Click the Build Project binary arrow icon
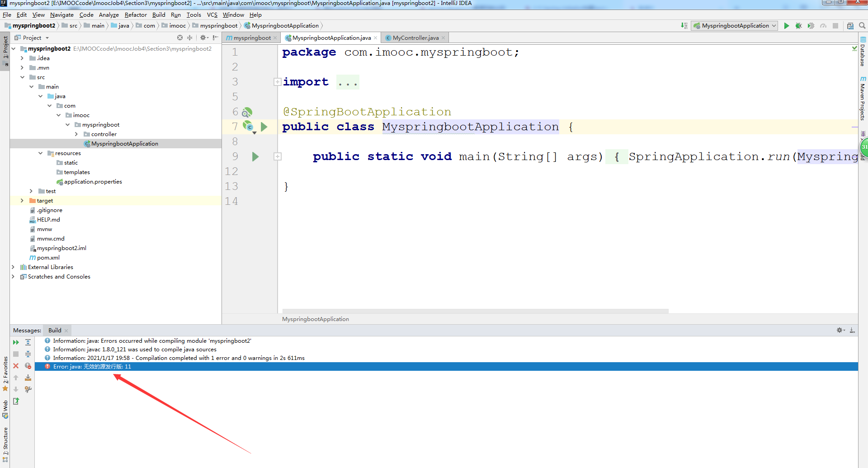 [x=684, y=26]
